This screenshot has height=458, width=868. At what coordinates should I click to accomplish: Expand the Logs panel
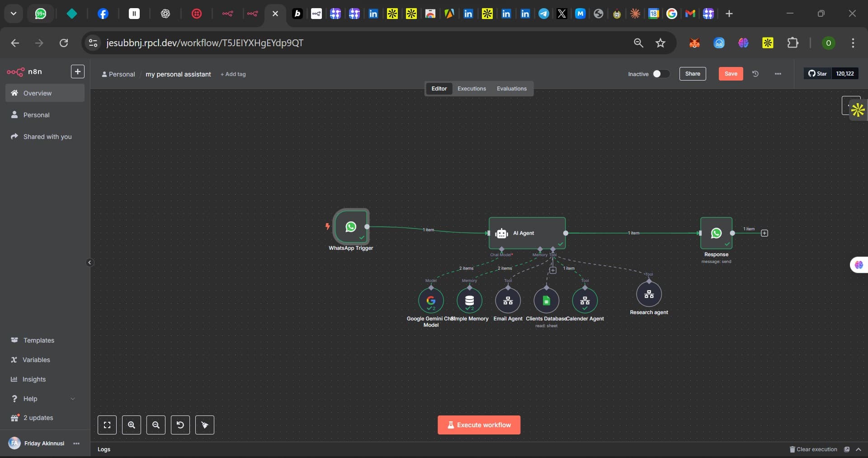point(859,449)
